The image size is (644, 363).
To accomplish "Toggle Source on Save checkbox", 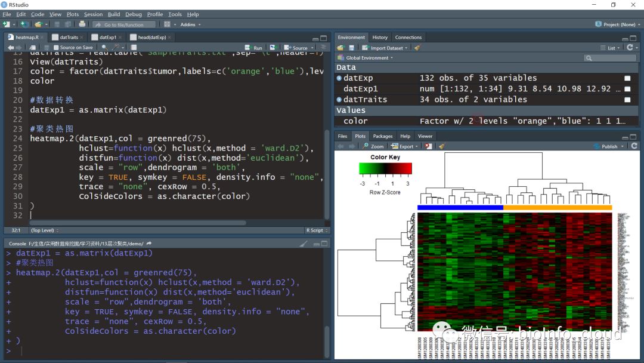I will 56,48.
